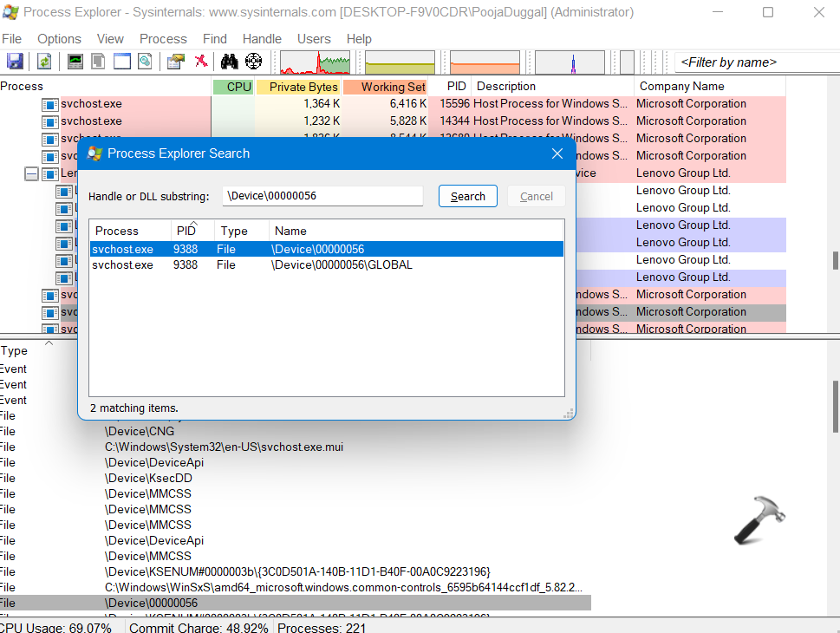Click the Refresh Now toolbar icon
The height and width of the screenshot is (633, 840).
click(43, 62)
